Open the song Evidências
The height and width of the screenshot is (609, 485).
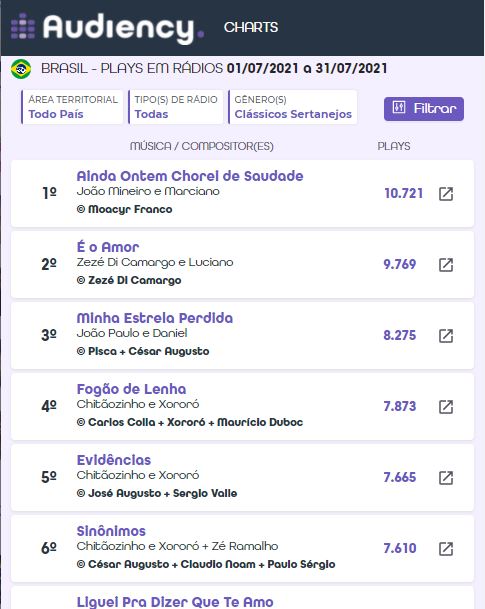(114, 460)
